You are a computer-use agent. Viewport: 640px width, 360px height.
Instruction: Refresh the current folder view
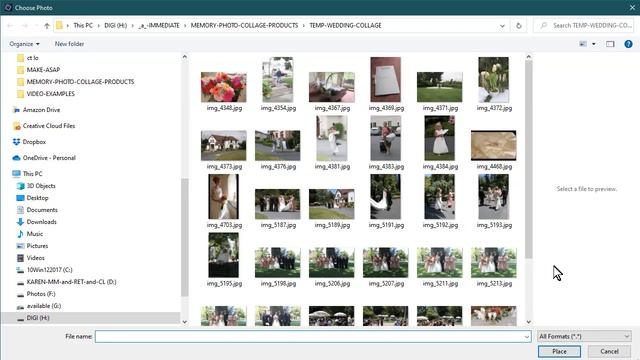518,26
